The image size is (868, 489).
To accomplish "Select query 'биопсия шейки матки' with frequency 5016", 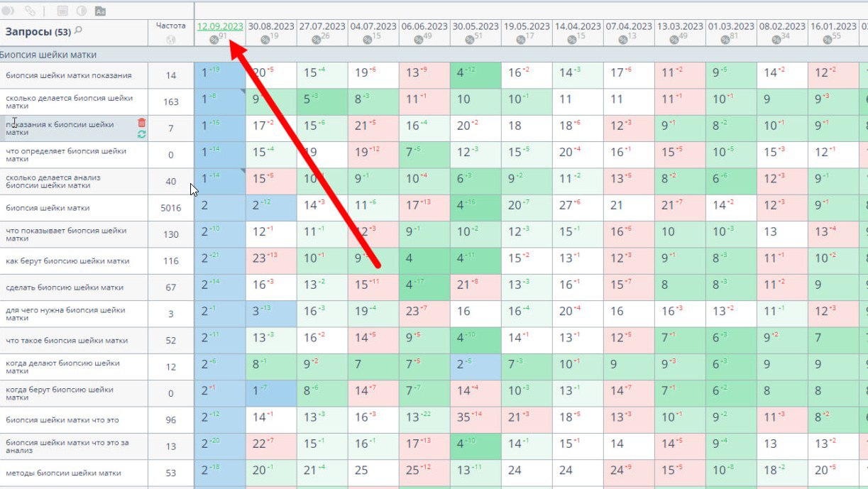I will 48,208.
